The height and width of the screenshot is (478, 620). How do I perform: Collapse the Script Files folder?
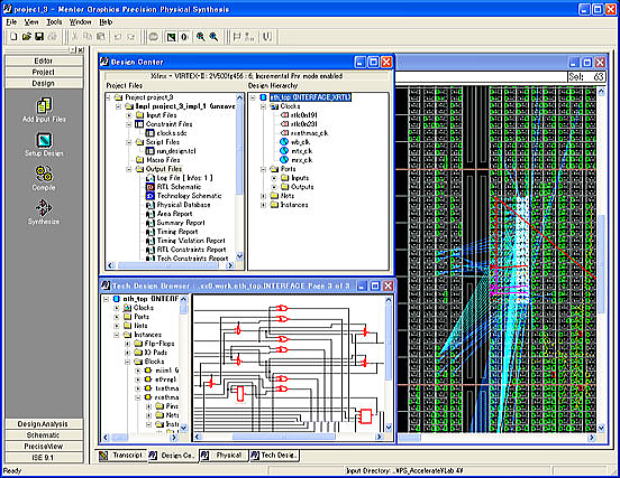tap(129, 142)
